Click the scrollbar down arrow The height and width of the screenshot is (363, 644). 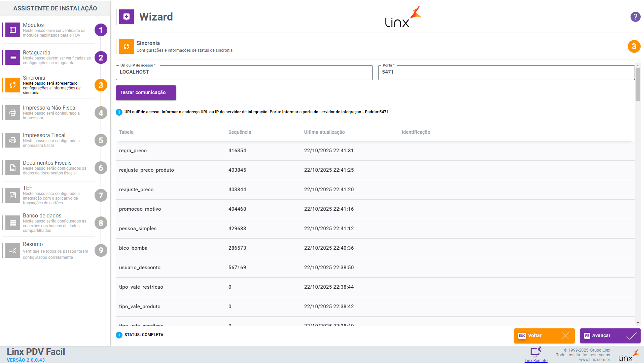coord(638,323)
